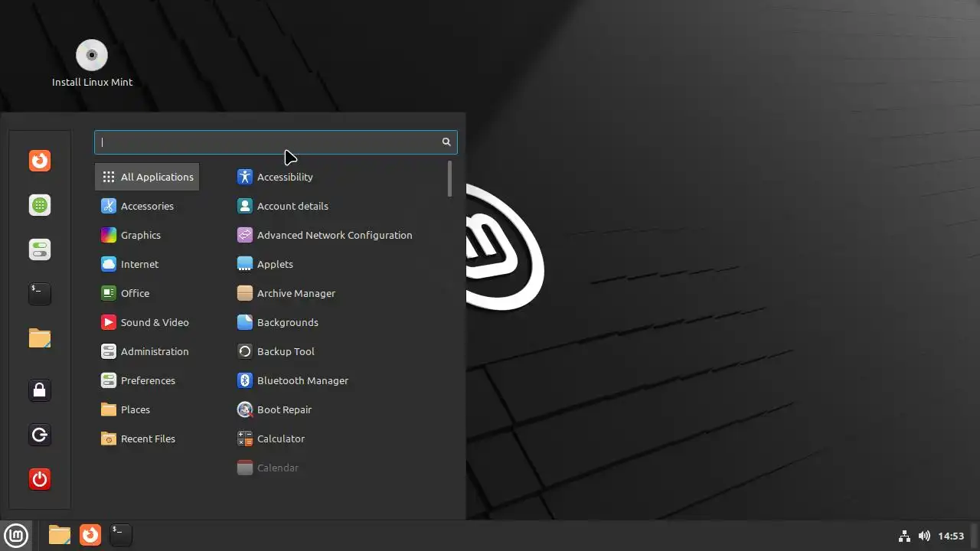Click the search magnifier icon

(x=446, y=142)
